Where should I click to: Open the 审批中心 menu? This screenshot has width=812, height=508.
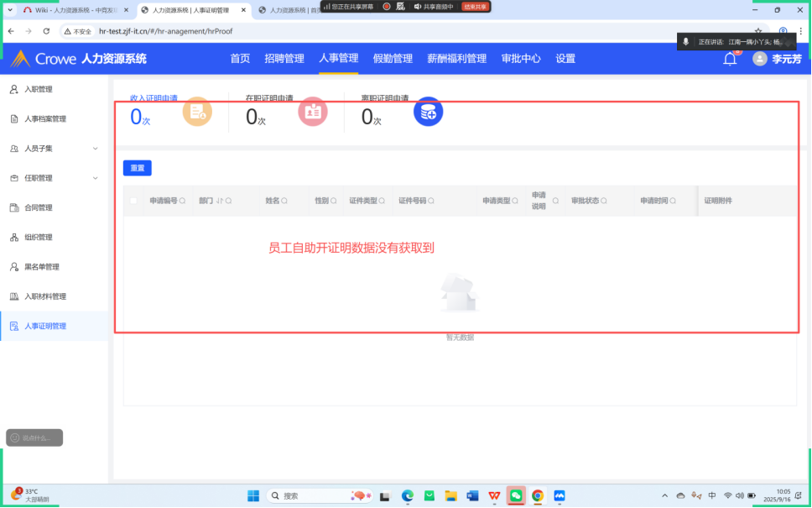pos(521,59)
